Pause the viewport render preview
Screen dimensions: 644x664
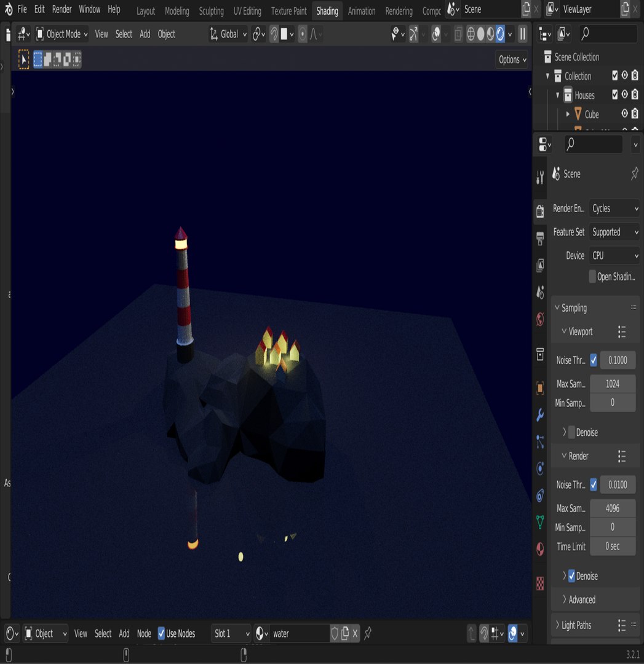click(523, 34)
